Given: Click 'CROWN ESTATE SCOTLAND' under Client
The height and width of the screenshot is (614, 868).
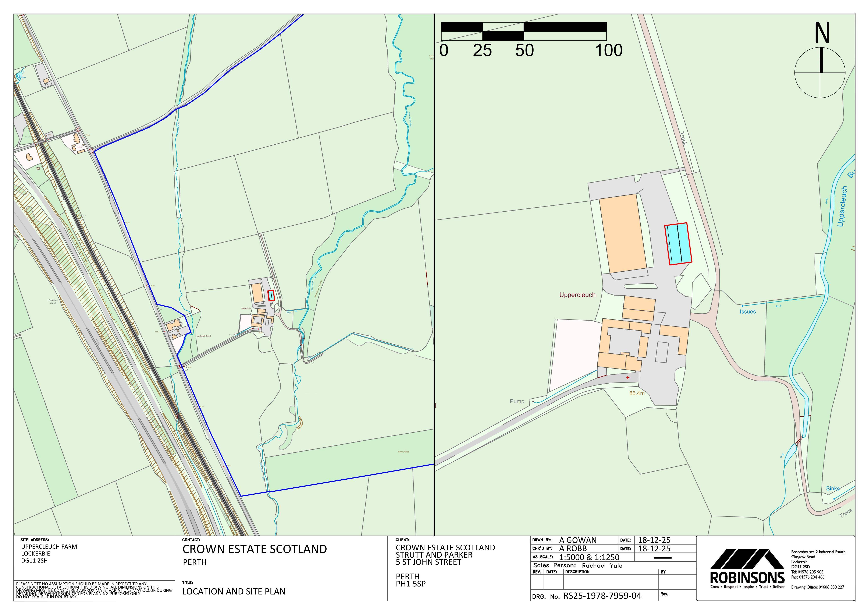Looking at the screenshot, I should tap(445, 547).
